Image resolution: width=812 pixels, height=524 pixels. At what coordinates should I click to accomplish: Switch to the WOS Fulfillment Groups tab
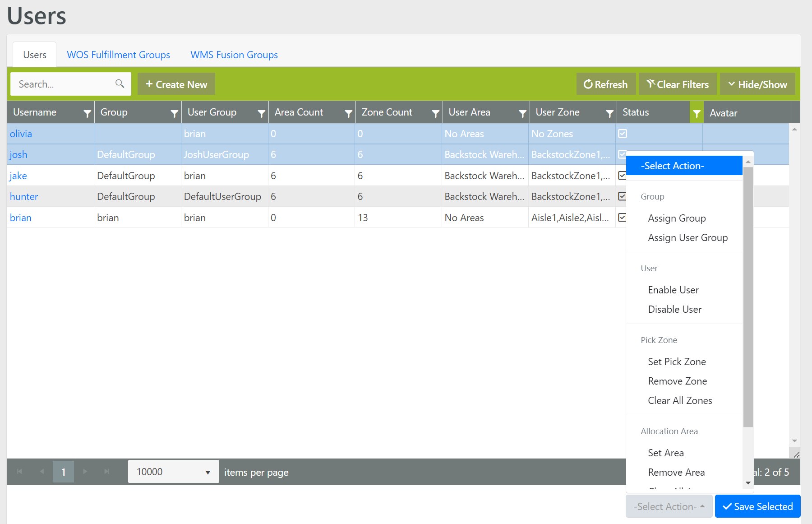118,55
